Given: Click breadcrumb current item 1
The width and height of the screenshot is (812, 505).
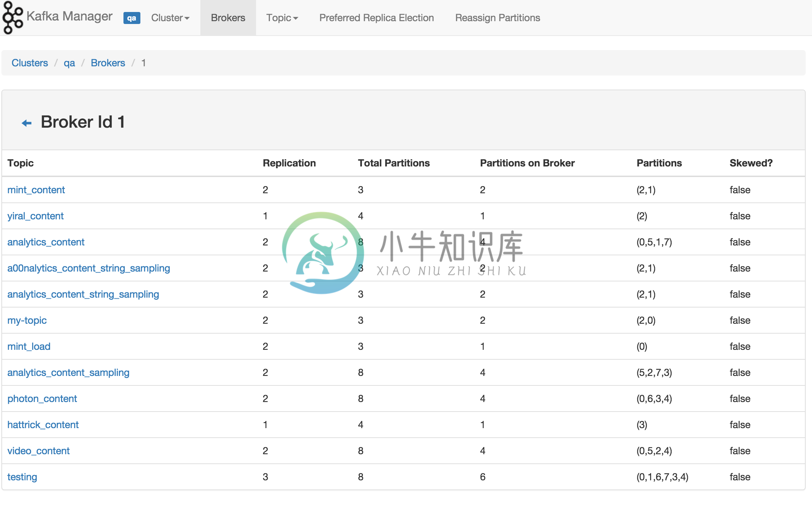Looking at the screenshot, I should click(144, 63).
